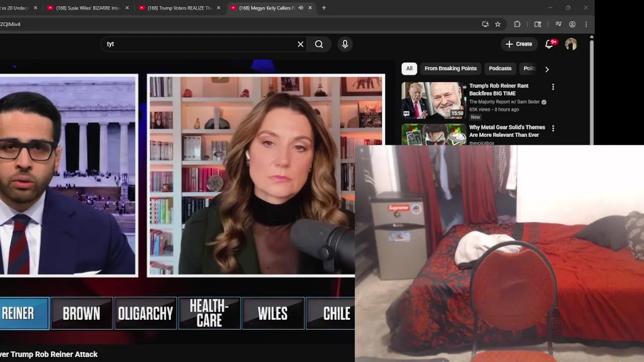Open options menu for Trump's Rob Reiner Rant video
Viewport: 644px width, 362px height.
pyautogui.click(x=553, y=87)
